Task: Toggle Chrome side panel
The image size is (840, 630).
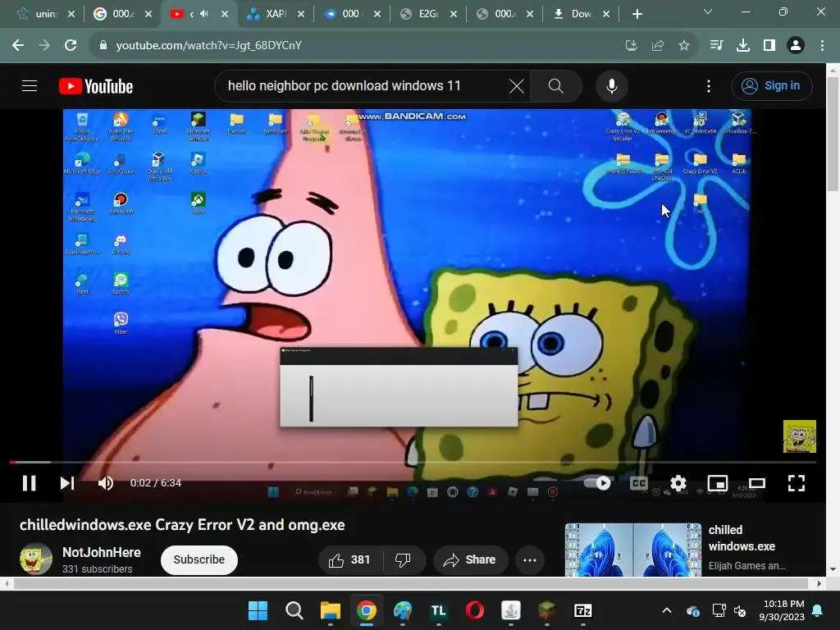Action: (x=769, y=46)
